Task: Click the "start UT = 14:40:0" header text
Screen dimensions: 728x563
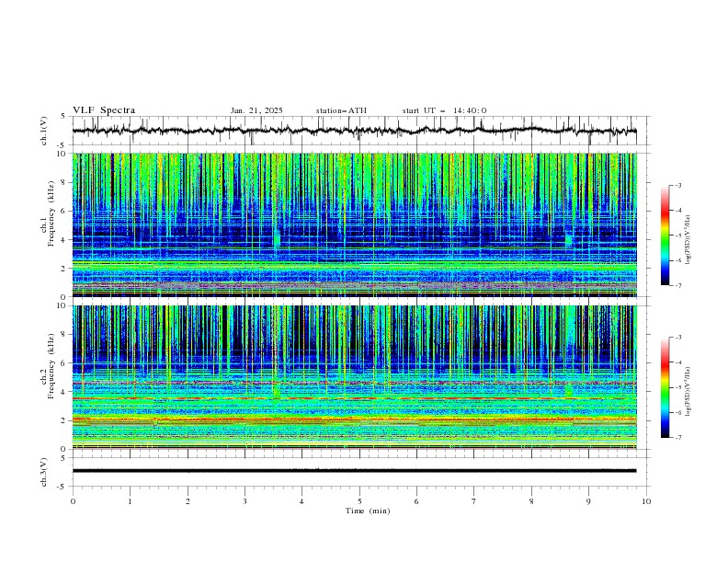Action: pyautogui.click(x=444, y=110)
